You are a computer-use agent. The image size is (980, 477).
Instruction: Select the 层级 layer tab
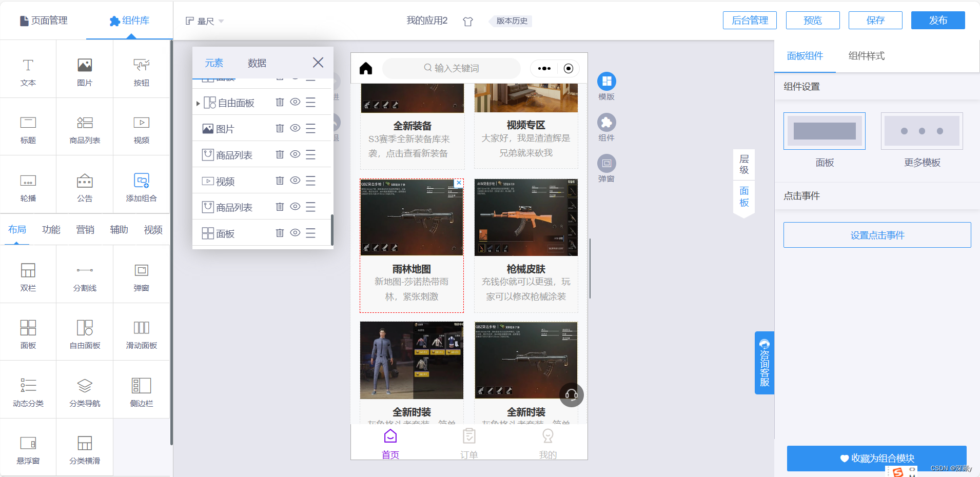pos(744,164)
